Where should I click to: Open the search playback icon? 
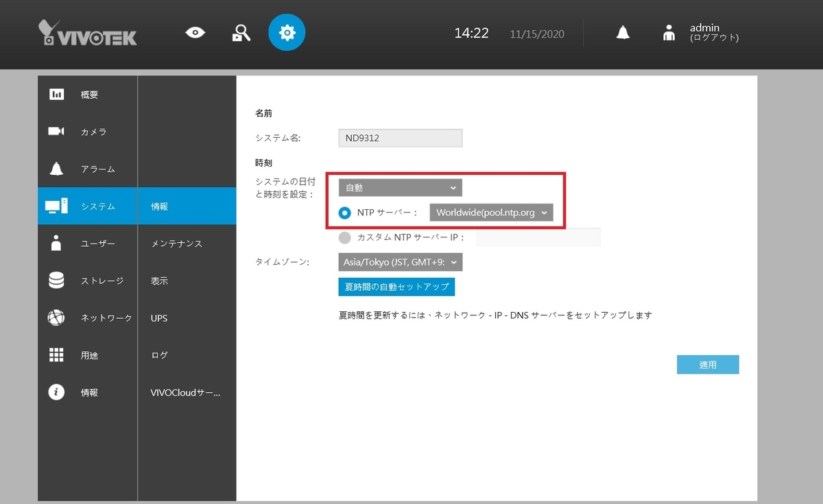coord(241,32)
